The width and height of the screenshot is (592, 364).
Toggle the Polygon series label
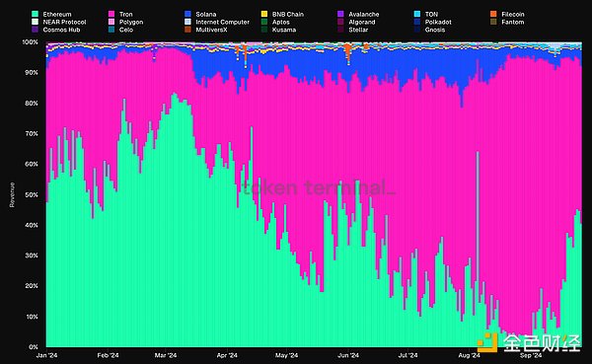coord(131,22)
